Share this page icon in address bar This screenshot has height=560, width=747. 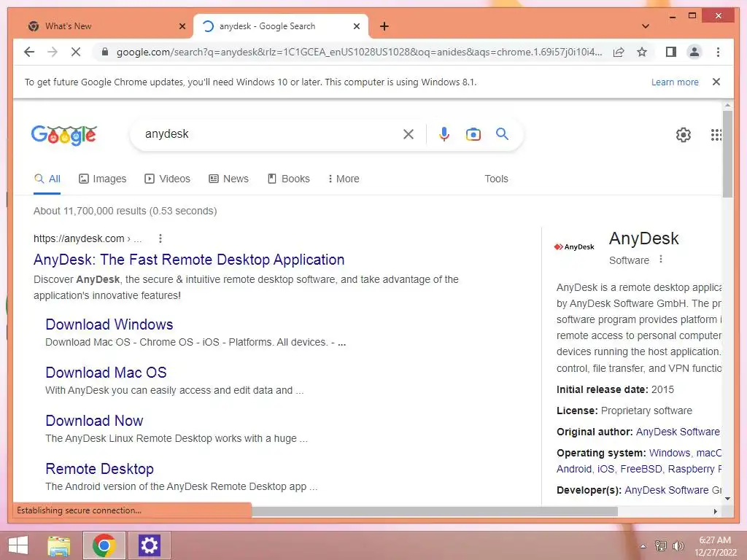(x=619, y=52)
